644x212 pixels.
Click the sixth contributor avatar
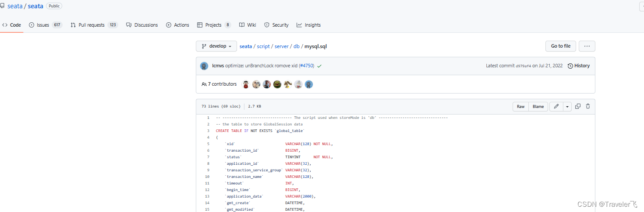point(298,84)
